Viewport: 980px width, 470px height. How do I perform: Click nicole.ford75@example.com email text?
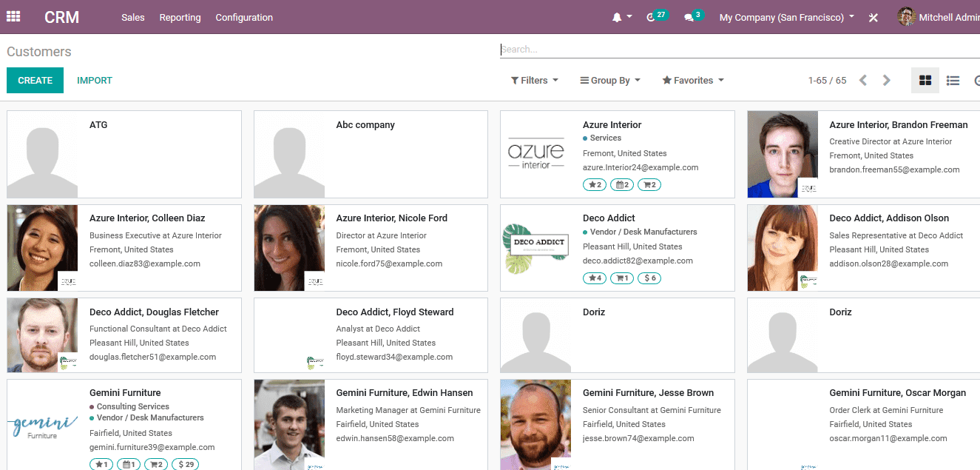click(389, 263)
